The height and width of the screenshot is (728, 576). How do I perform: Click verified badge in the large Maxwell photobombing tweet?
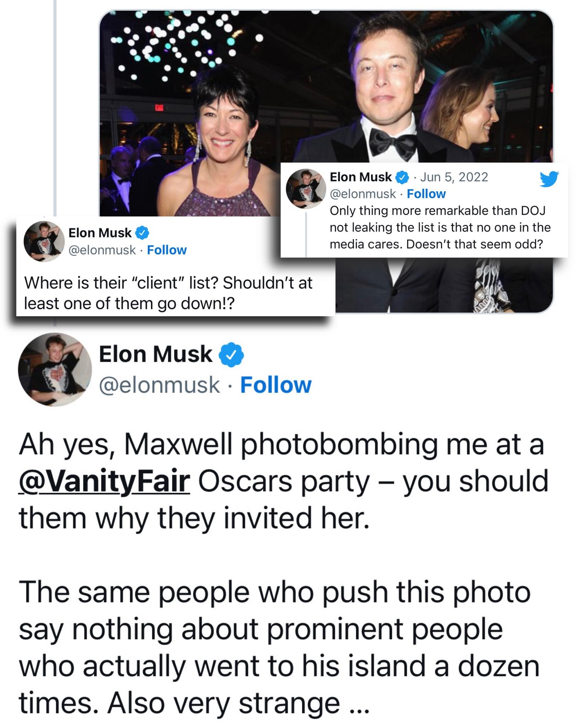pos(231,355)
